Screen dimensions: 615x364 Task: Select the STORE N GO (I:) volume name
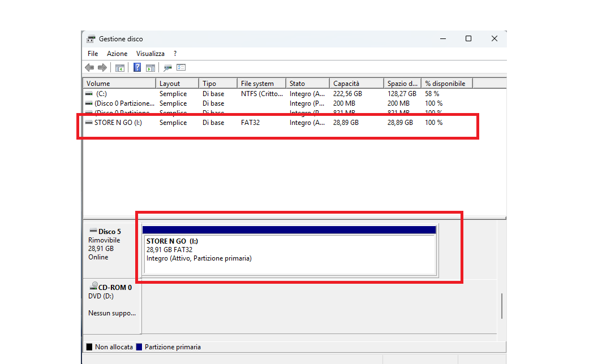118,123
